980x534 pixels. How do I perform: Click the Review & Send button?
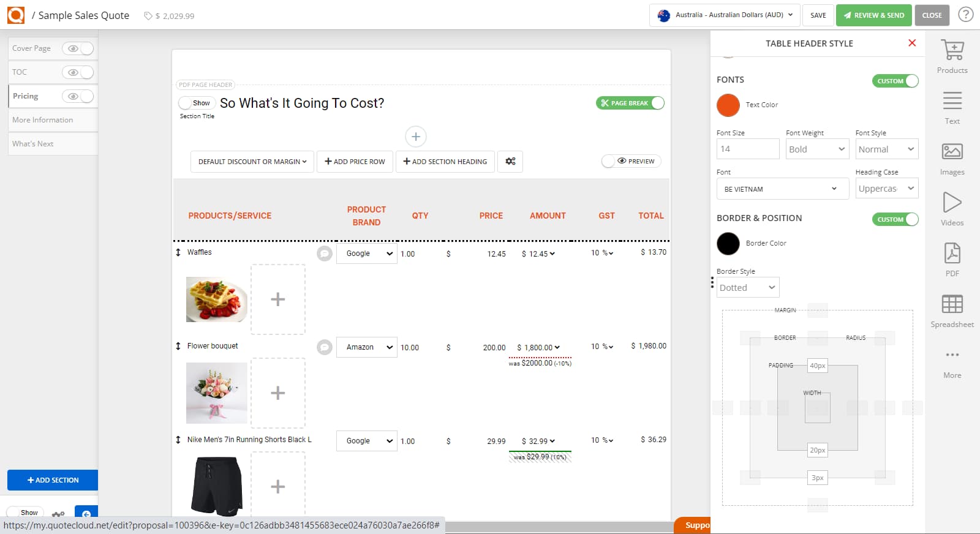coord(873,15)
